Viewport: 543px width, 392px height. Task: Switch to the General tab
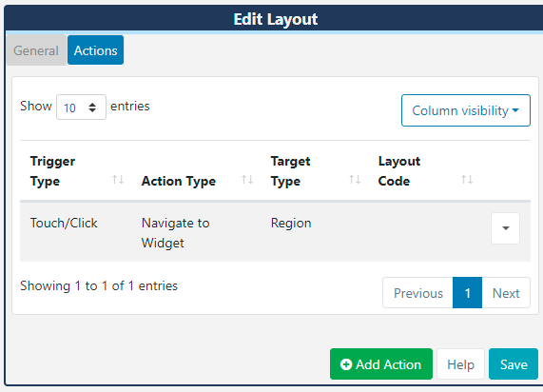click(x=36, y=50)
